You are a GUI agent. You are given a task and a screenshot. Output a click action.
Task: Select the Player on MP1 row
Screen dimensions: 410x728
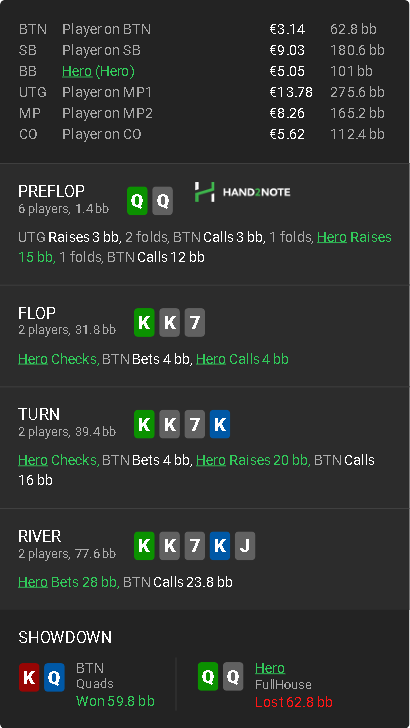coord(204,92)
